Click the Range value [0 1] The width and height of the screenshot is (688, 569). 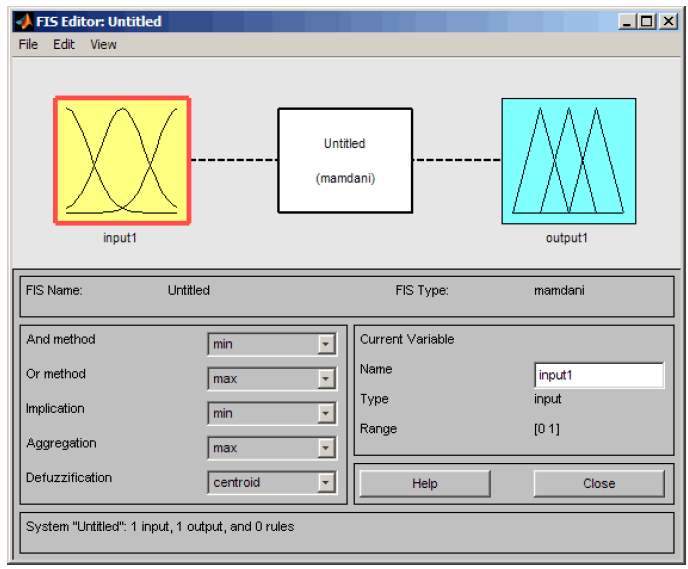tap(547, 429)
